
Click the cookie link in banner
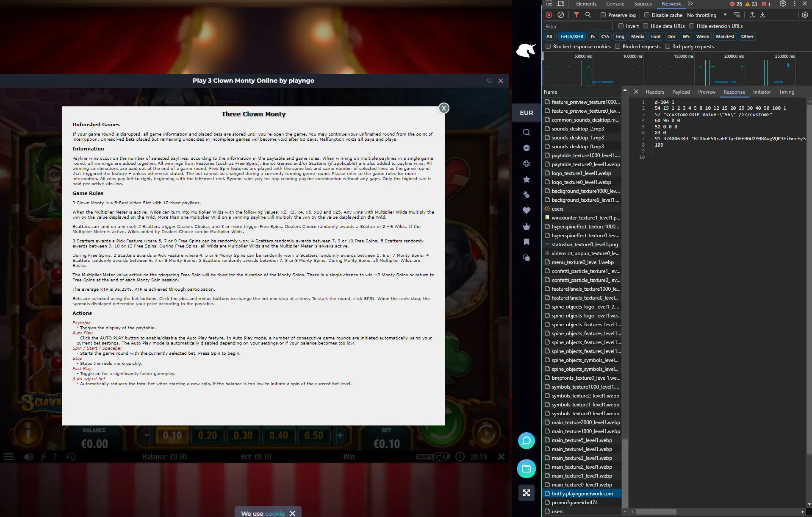[x=274, y=513]
